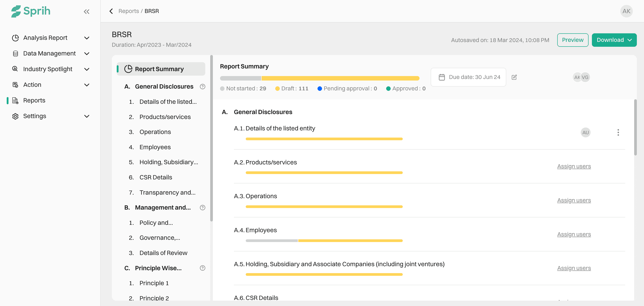Select General Disclosures section heading
The height and width of the screenshot is (306, 644).
[x=164, y=87]
